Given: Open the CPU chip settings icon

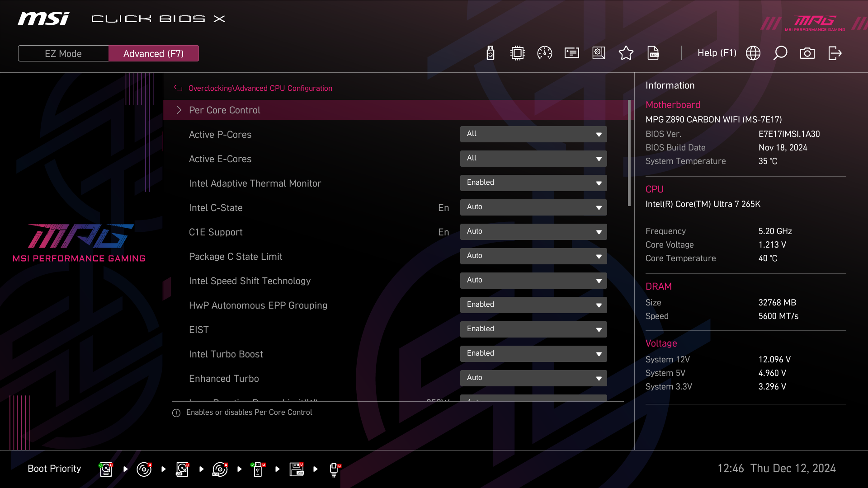Looking at the screenshot, I should tap(517, 53).
